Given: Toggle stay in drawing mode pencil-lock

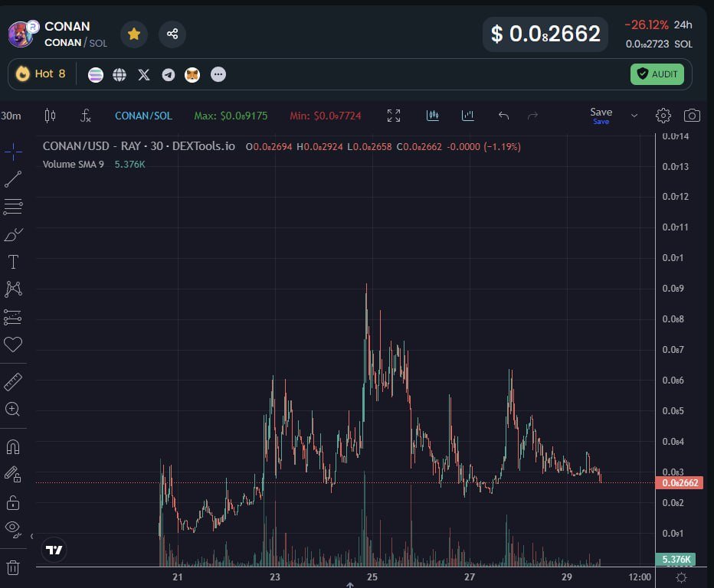Looking at the screenshot, I should pos(13,475).
